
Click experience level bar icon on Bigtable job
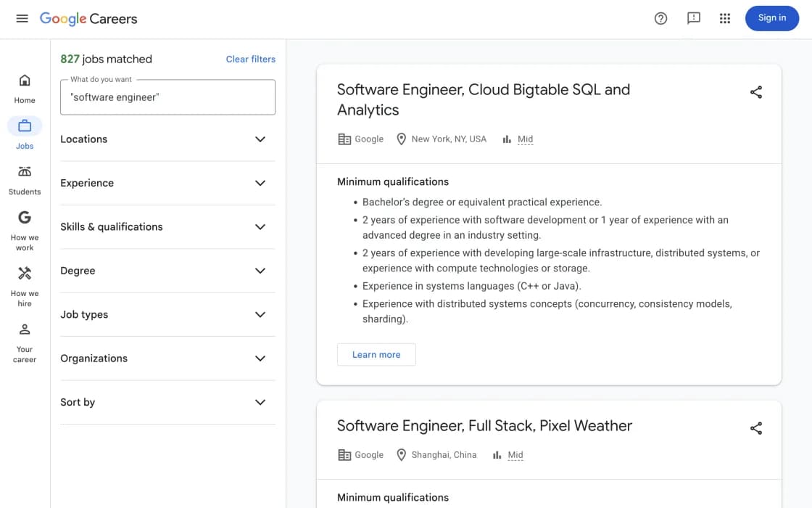click(x=507, y=139)
